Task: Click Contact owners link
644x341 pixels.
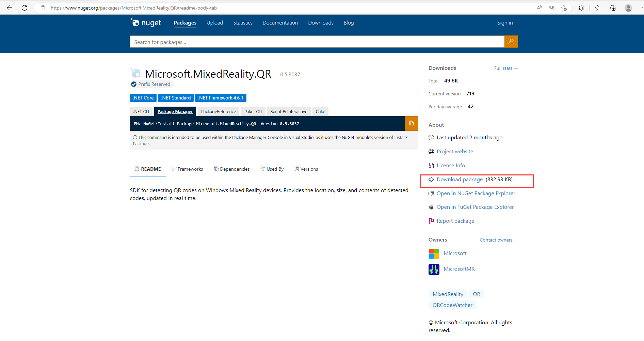Action: (x=499, y=240)
